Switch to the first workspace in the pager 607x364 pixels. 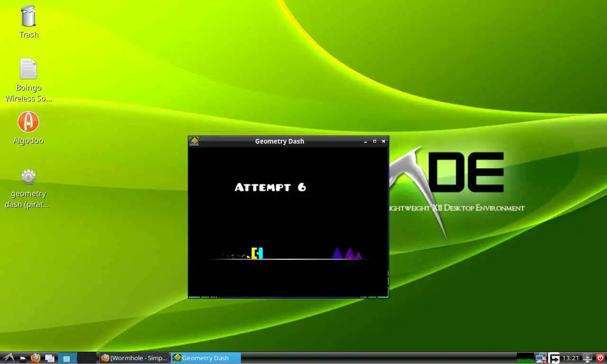pos(67,358)
